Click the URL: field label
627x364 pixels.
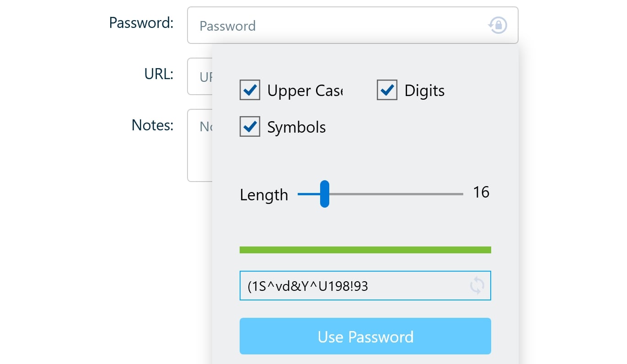(159, 74)
